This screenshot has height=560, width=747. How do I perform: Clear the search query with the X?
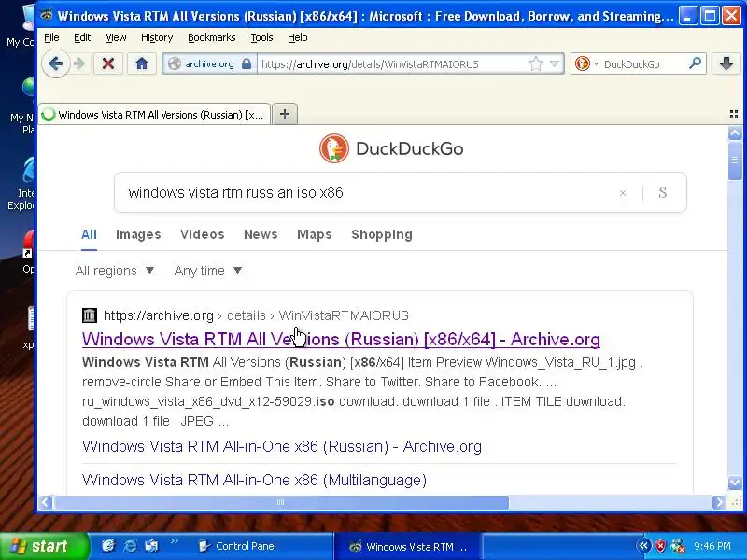[x=622, y=193]
